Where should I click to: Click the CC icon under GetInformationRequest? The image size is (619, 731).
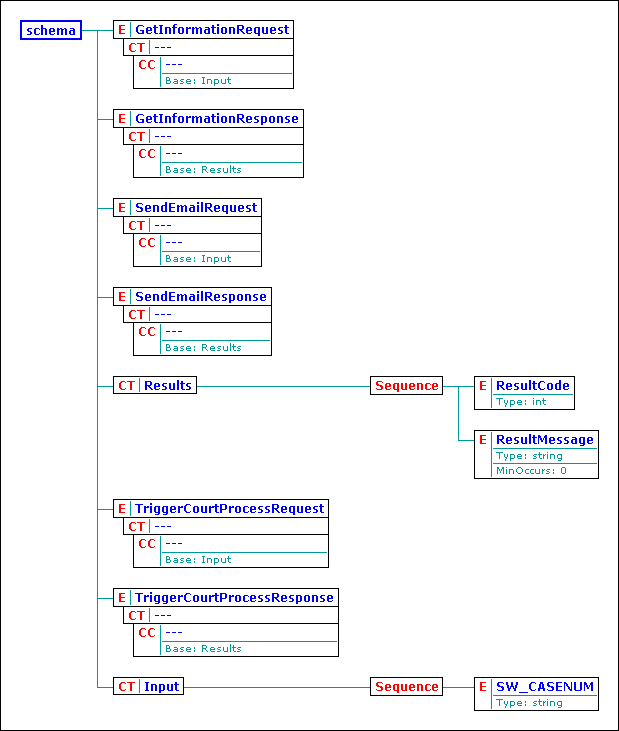pos(147,64)
